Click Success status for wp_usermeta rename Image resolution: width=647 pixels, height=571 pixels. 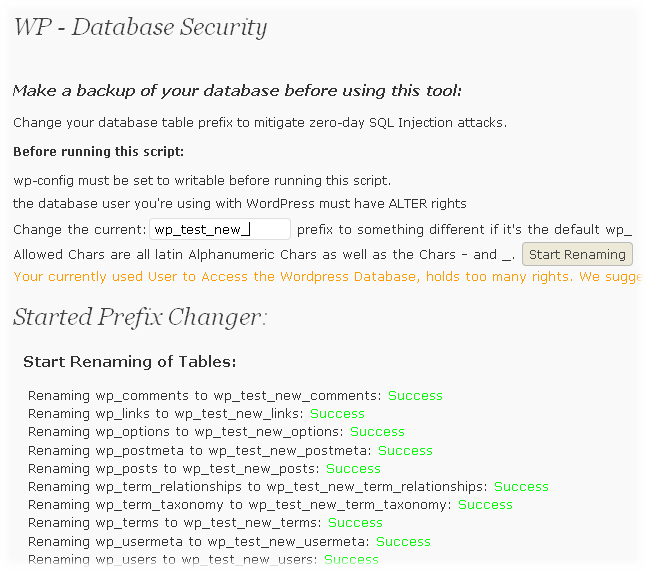pos(403,542)
